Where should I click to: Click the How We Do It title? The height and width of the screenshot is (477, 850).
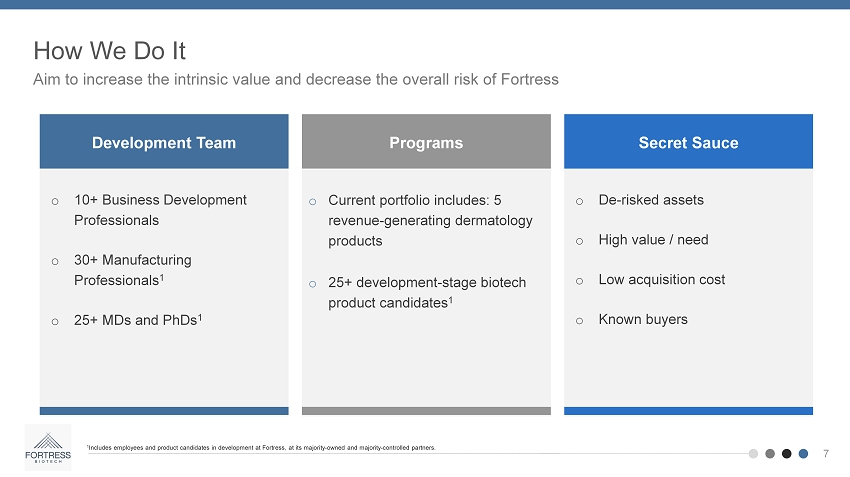[x=110, y=50]
